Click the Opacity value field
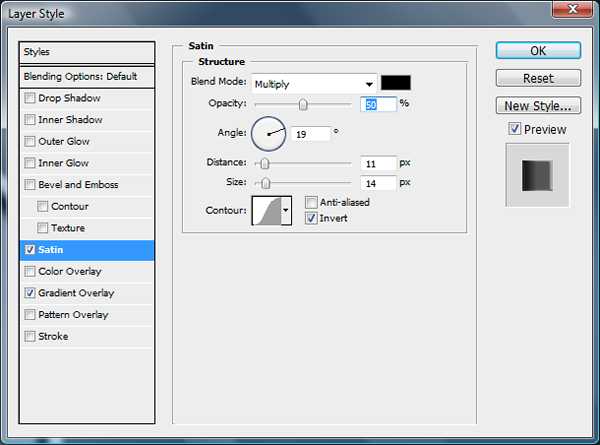The height and width of the screenshot is (445, 600). (378, 104)
